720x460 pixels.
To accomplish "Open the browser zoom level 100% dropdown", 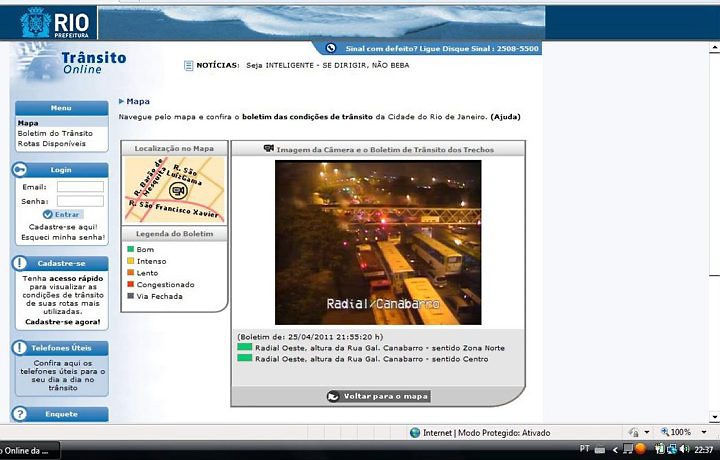I will 683,432.
